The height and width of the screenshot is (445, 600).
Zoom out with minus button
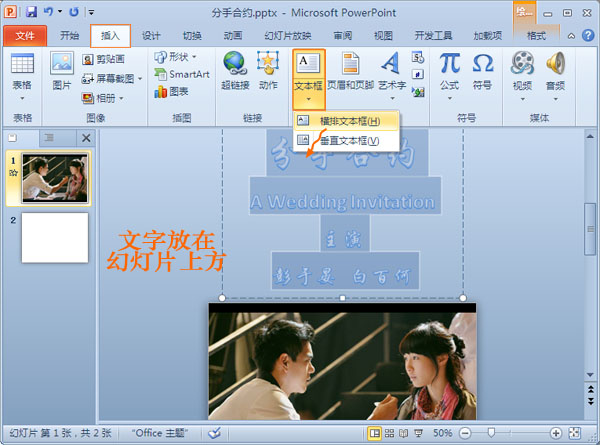click(465, 433)
